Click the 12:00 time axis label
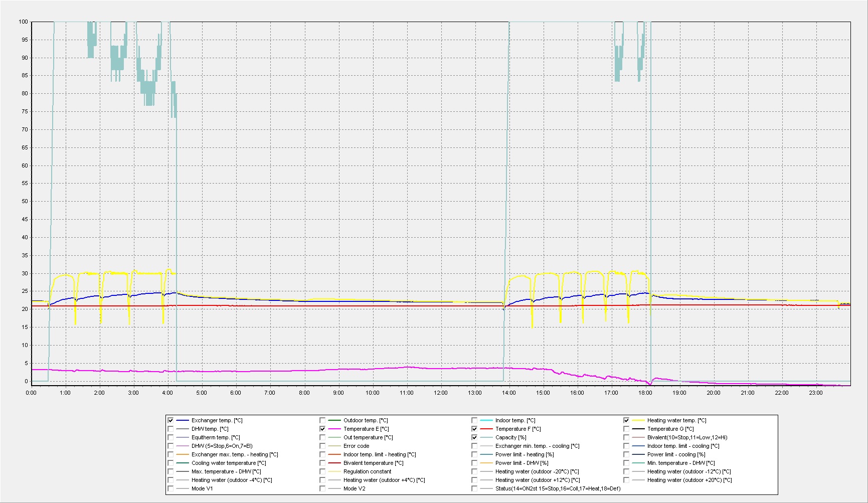Image resolution: width=868 pixels, height=503 pixels. [x=440, y=393]
